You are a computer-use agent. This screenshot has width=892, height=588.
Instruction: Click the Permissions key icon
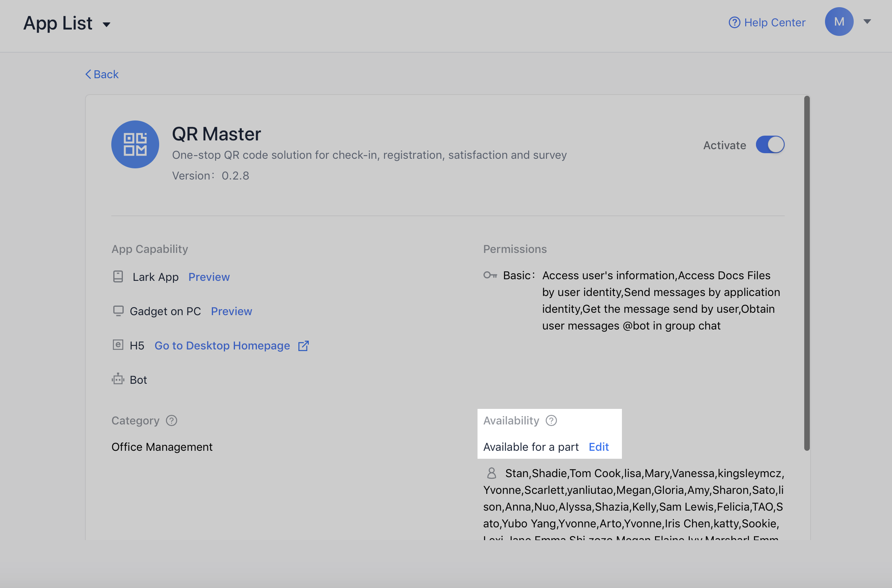[x=490, y=275]
